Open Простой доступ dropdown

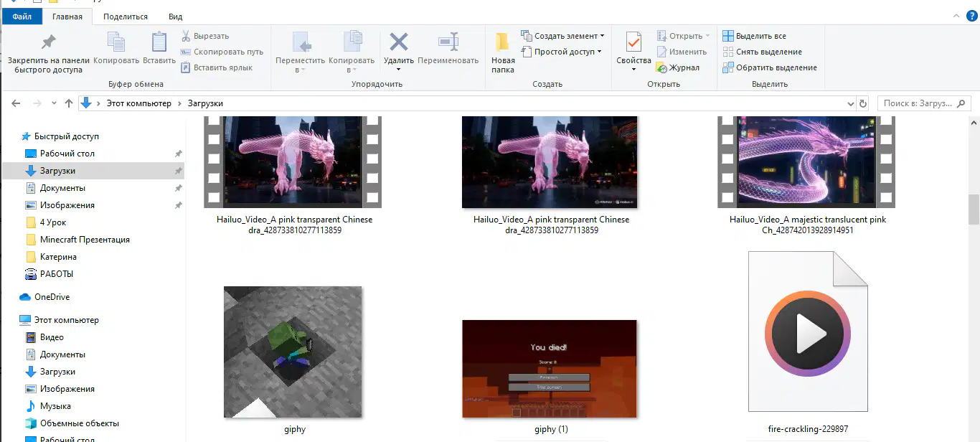pos(562,52)
